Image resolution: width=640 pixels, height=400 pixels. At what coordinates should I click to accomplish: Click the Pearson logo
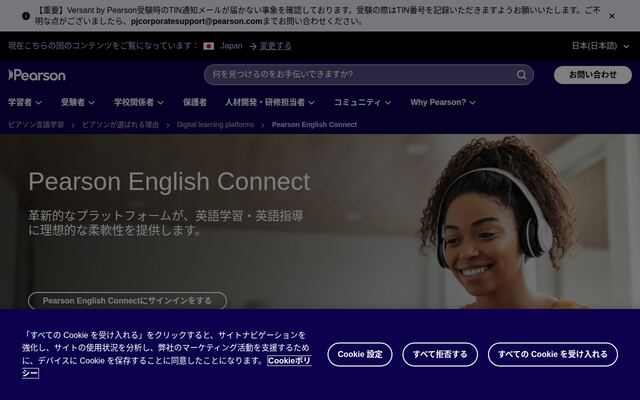pyautogui.click(x=37, y=75)
